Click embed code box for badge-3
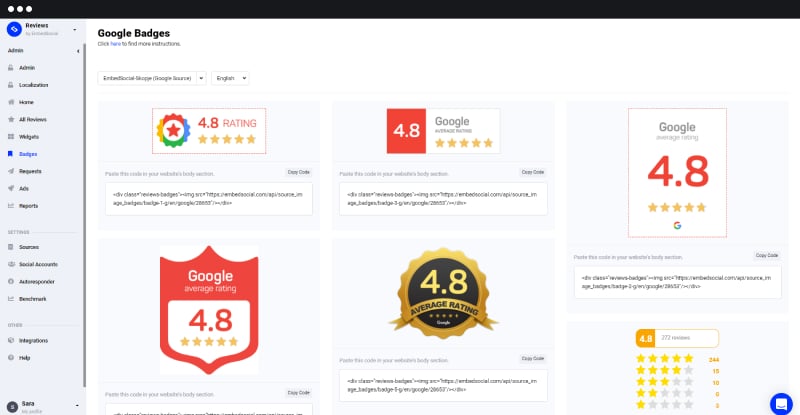The width and height of the screenshot is (800, 415). coord(443,199)
